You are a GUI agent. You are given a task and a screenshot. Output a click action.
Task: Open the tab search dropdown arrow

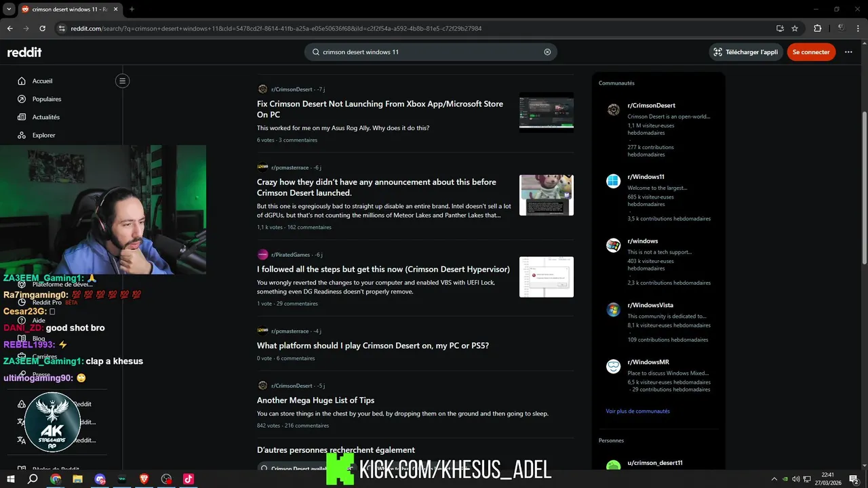9,9
